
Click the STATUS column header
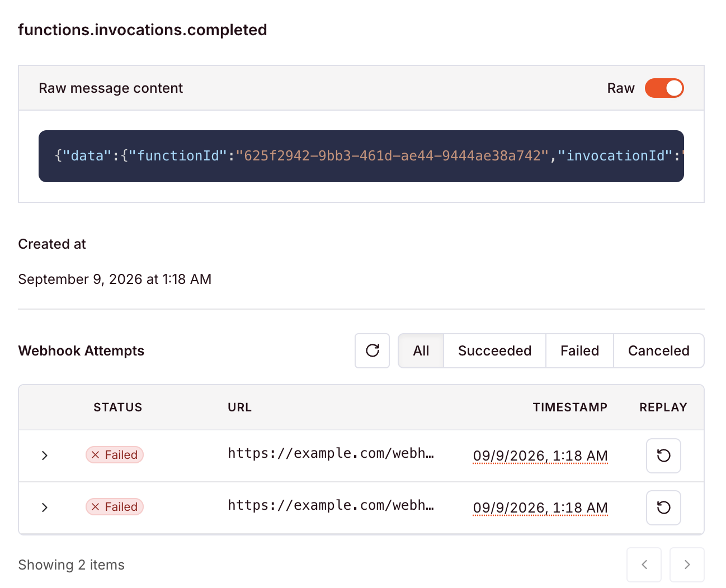[118, 407]
